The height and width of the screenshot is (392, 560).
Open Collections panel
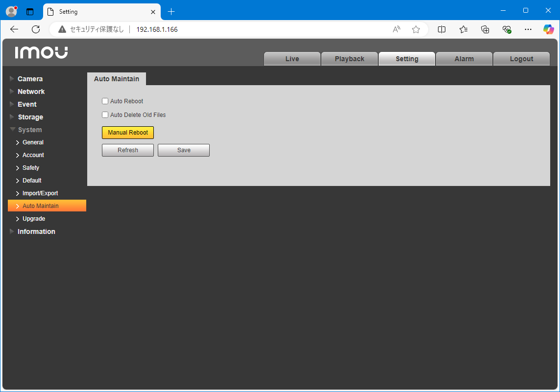485,29
